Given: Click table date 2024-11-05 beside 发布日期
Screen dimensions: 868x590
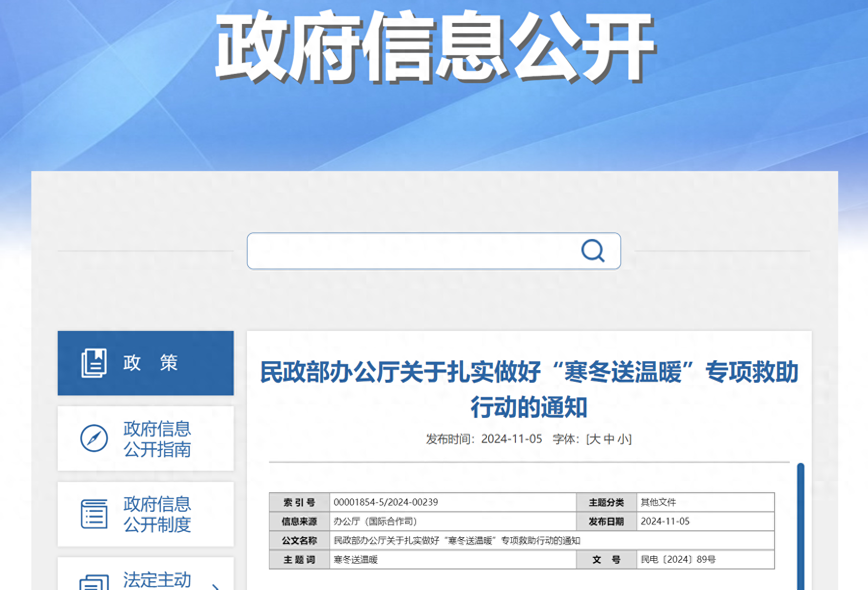Looking at the screenshot, I should [665, 521].
